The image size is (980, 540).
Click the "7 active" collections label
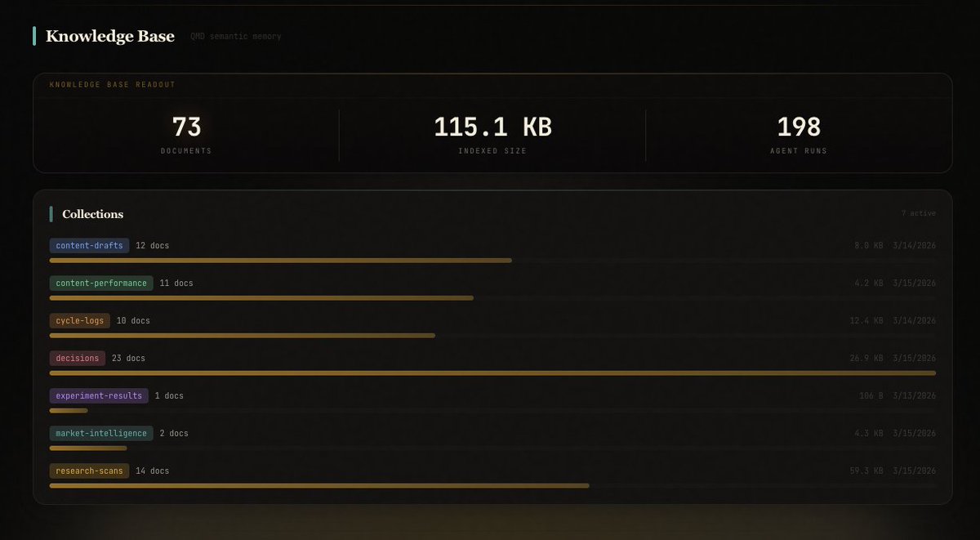pyautogui.click(x=918, y=213)
